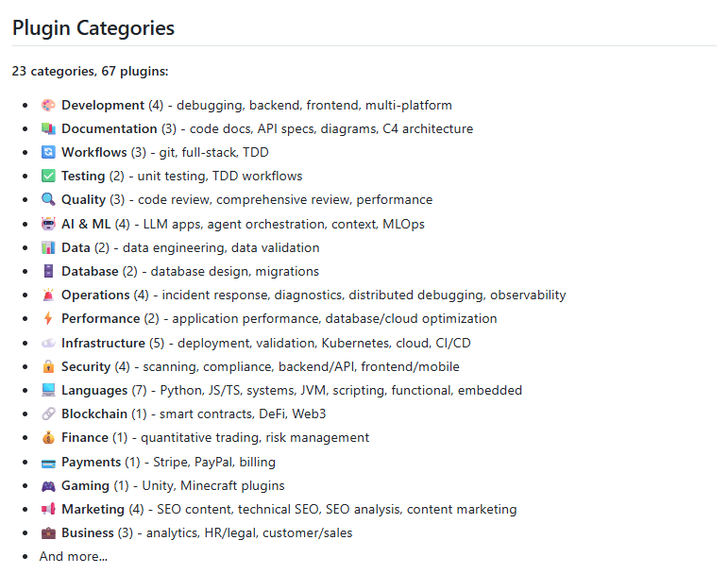The height and width of the screenshot is (574, 728).
Task: Click the money bag icon beside Finance
Action: pos(48,437)
